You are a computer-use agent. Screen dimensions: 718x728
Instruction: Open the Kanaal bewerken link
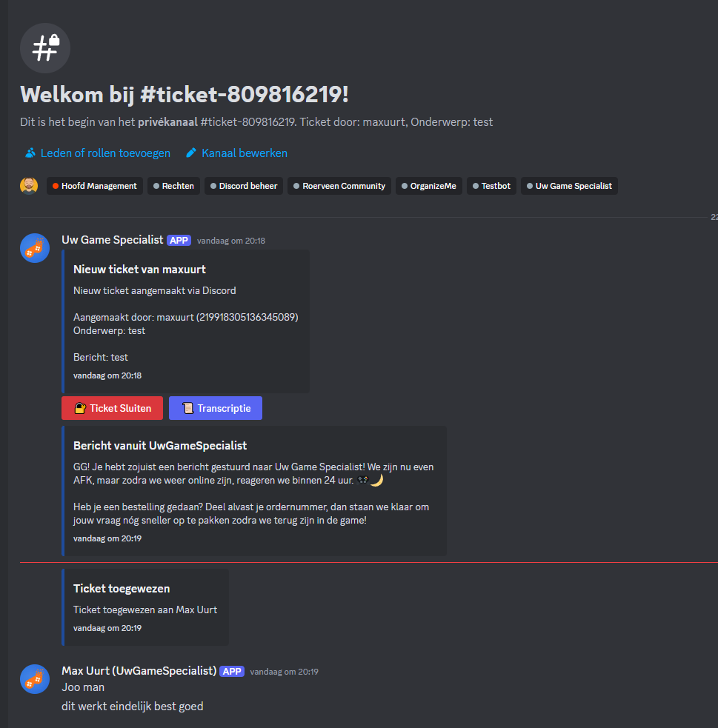pos(245,153)
